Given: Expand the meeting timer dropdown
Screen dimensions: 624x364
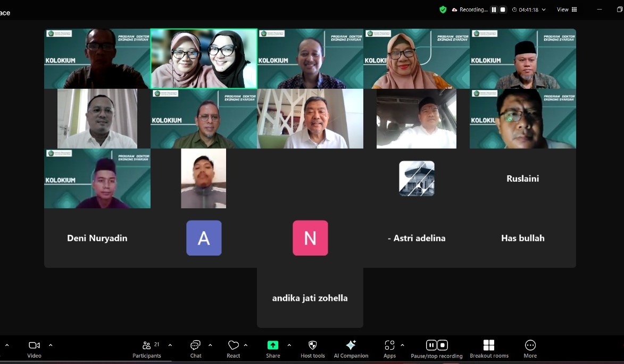Looking at the screenshot, I should [x=543, y=10].
